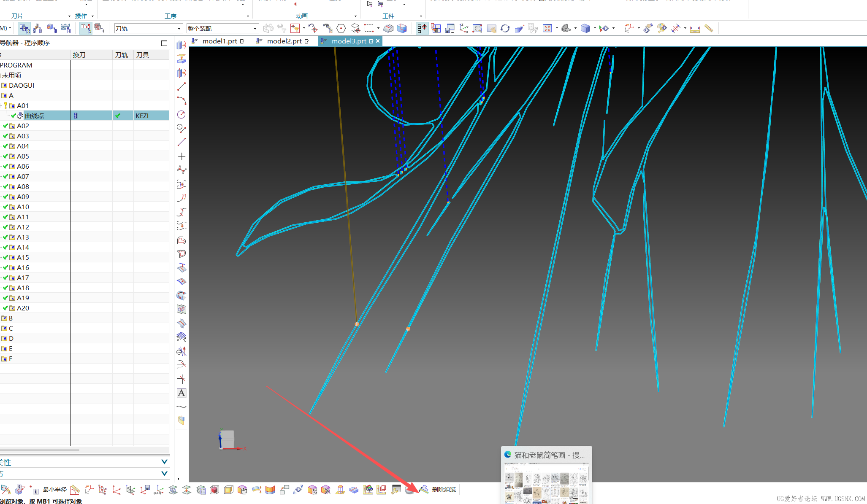Click the Fit view icon

point(547,28)
